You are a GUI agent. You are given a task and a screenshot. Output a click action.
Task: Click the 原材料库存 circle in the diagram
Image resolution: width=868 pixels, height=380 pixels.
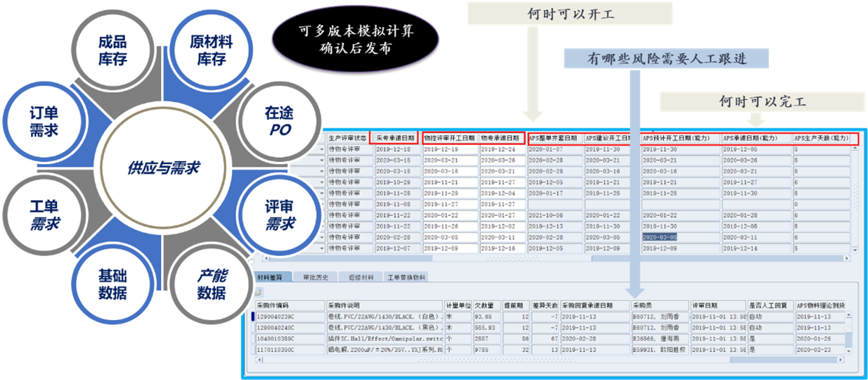[211, 51]
